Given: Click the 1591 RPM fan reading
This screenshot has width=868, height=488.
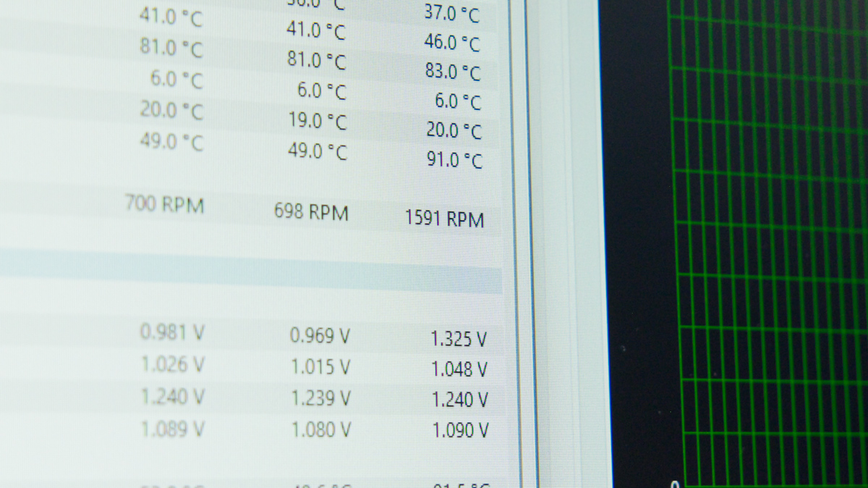Looking at the screenshot, I should point(445,219).
